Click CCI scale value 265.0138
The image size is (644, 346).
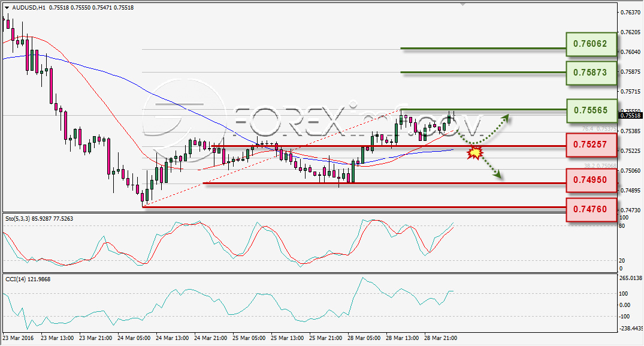[630, 278]
